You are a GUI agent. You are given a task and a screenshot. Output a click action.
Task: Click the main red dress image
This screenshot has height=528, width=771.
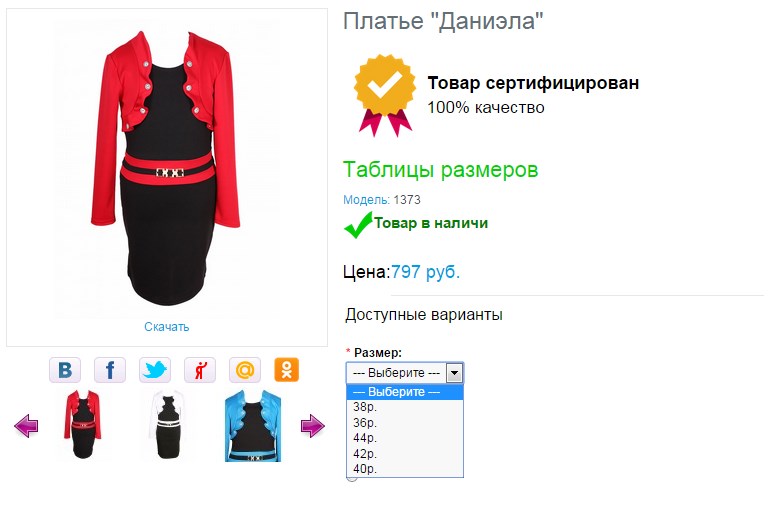tap(166, 168)
